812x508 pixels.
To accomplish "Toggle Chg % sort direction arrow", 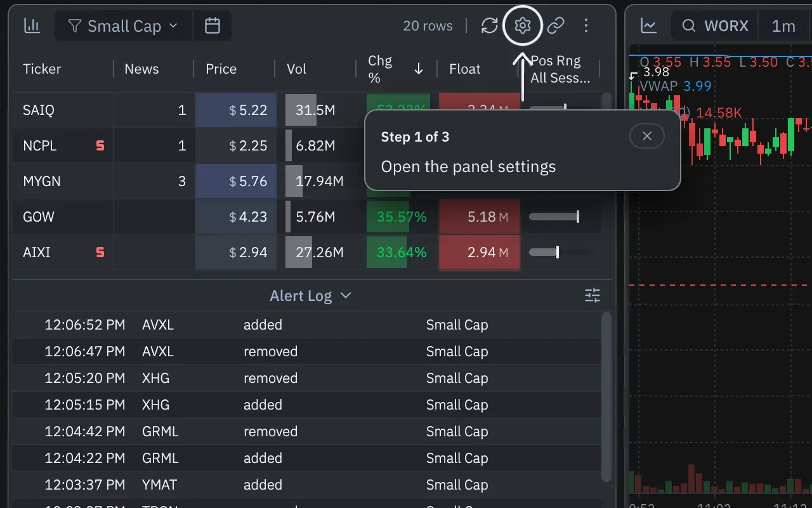I will tap(419, 69).
